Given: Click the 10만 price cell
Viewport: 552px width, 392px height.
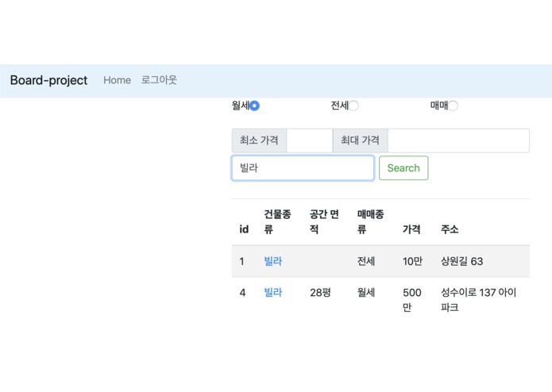Looking at the screenshot, I should click(412, 261).
